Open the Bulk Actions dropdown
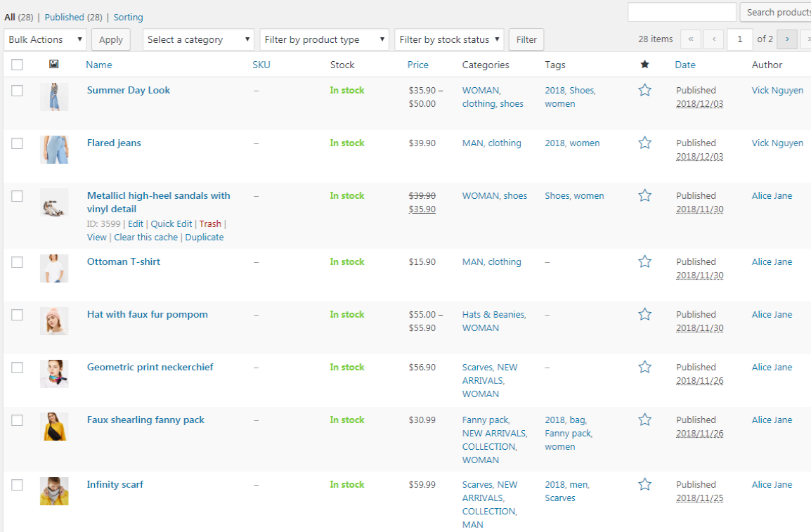 46,39
